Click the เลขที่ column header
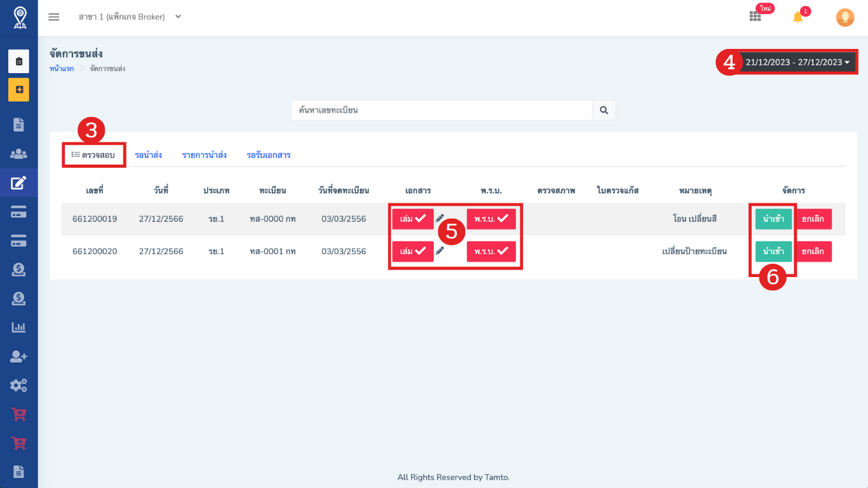This screenshot has width=868, height=488. coord(95,191)
